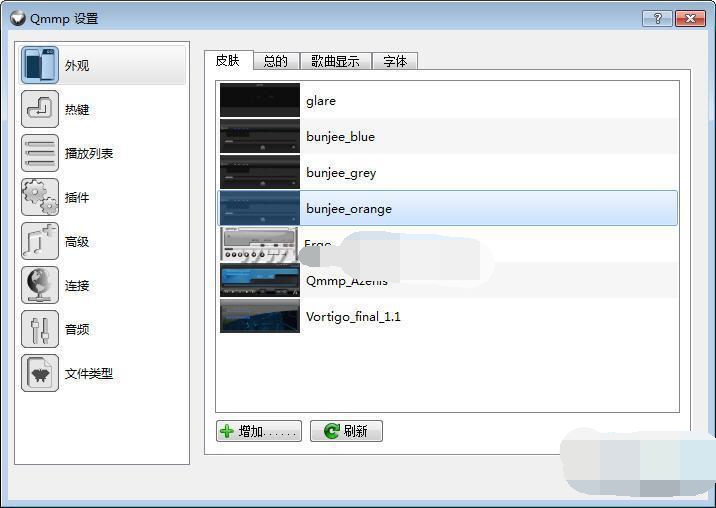Click the 'glare' skin name
716x508 pixels.
[321, 101]
